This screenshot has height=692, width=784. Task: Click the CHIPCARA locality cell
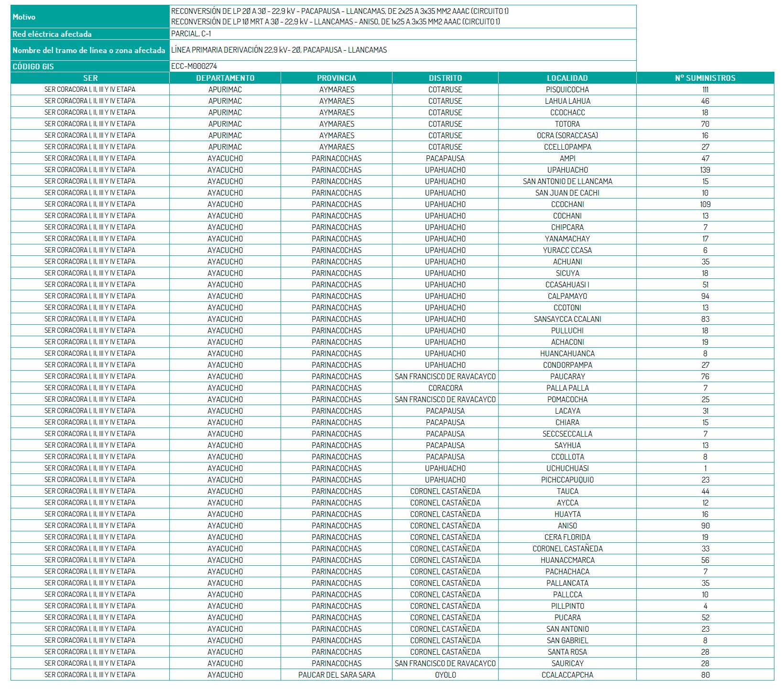[x=567, y=227]
